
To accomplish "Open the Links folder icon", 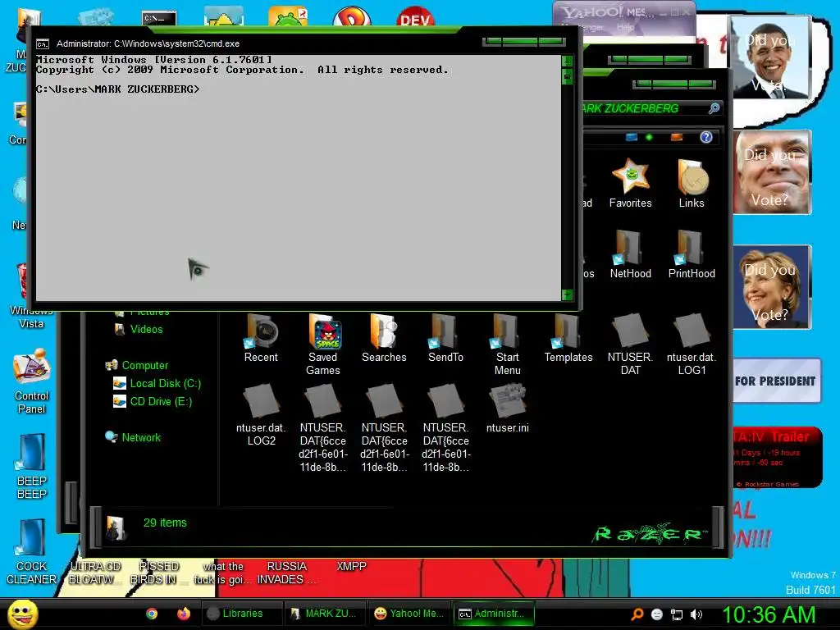I will pyautogui.click(x=692, y=183).
